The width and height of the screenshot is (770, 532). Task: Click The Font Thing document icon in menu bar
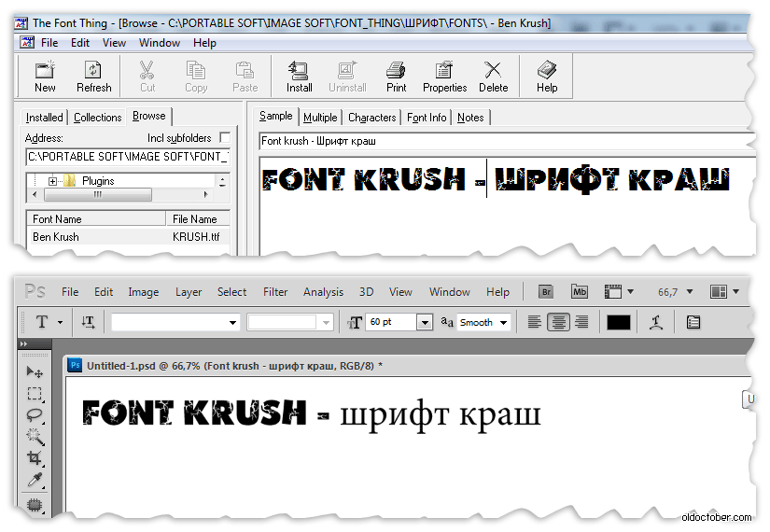coord(27,42)
